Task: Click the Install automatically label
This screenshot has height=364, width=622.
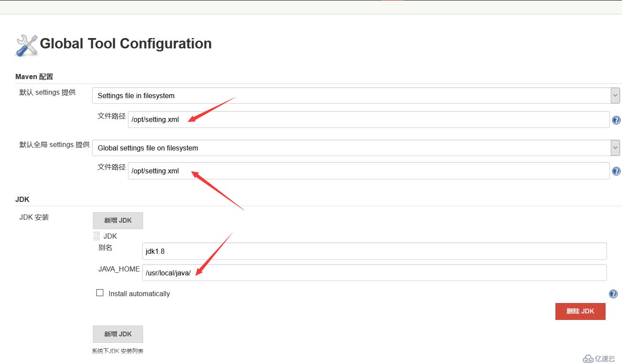Action: click(139, 294)
